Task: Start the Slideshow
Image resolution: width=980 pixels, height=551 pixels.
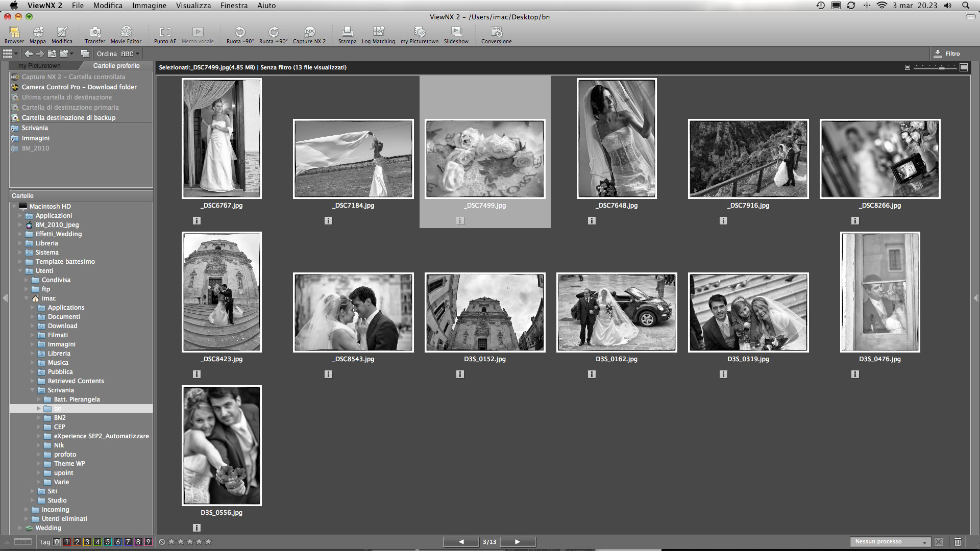Action: click(x=456, y=35)
